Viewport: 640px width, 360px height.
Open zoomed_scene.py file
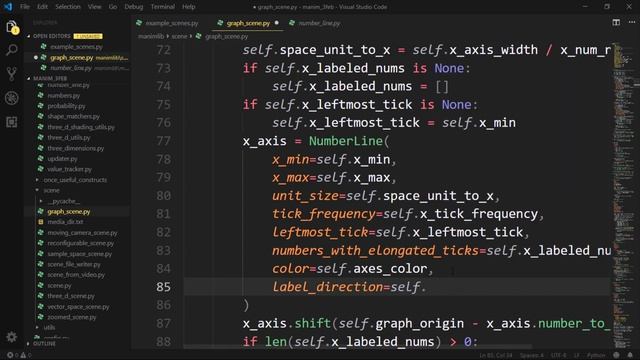[x=71, y=317]
